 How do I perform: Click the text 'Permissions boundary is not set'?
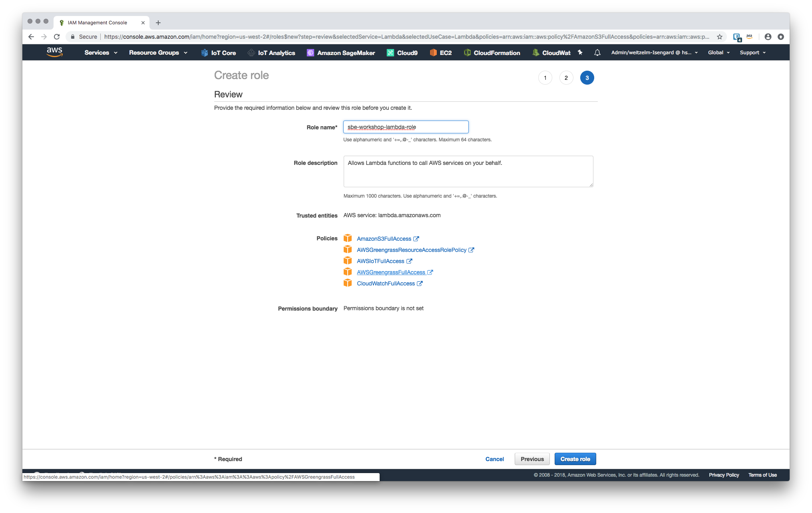(384, 308)
